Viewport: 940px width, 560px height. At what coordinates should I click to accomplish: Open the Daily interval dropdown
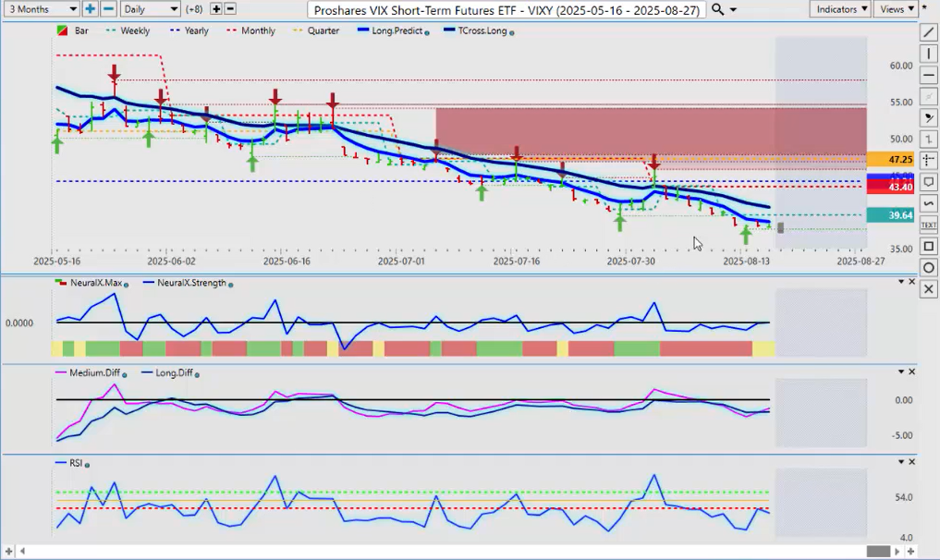tap(149, 9)
